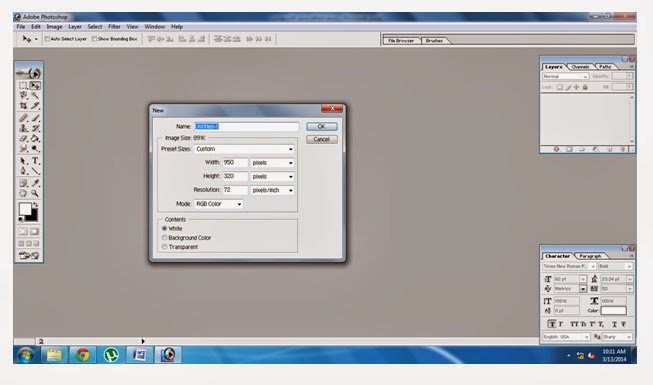Click the lock all padlock icon in Layers
Screen dimensions: 653x385
tap(585, 87)
